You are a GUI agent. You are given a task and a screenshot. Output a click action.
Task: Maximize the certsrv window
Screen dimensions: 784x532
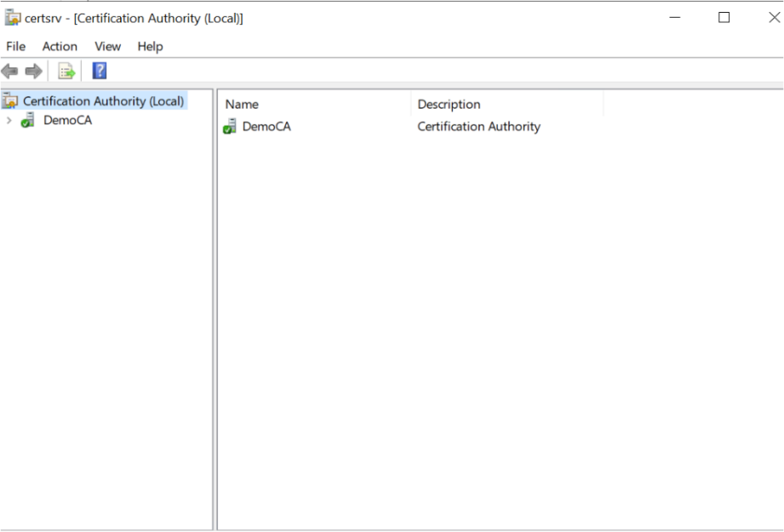coord(724,18)
